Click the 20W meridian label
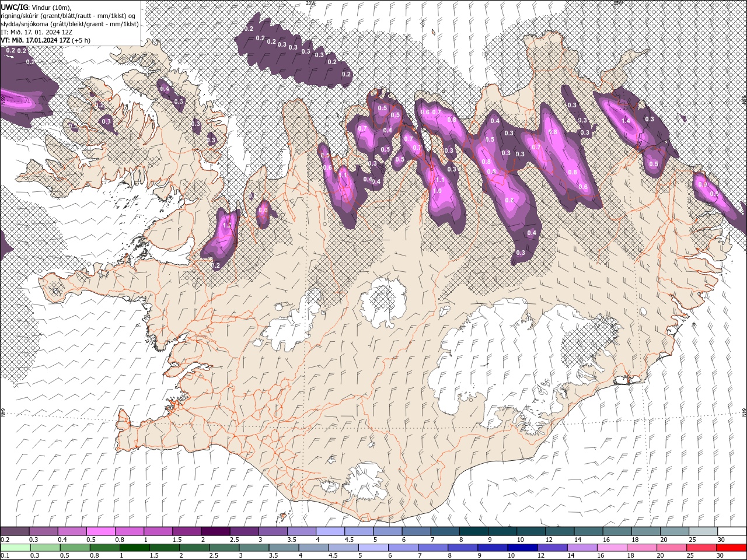 coord(310,3)
